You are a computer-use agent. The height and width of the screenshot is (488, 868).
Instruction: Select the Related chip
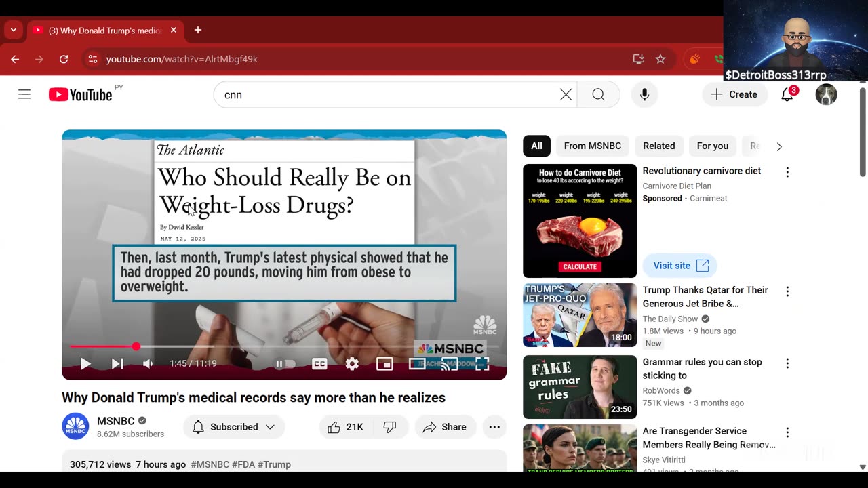[x=659, y=146]
